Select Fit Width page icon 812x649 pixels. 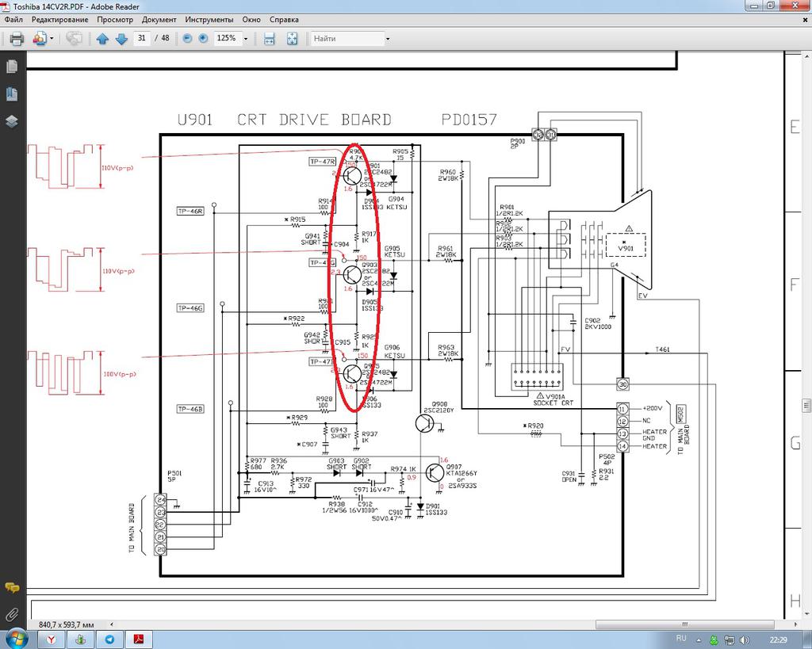pyautogui.click(x=270, y=39)
